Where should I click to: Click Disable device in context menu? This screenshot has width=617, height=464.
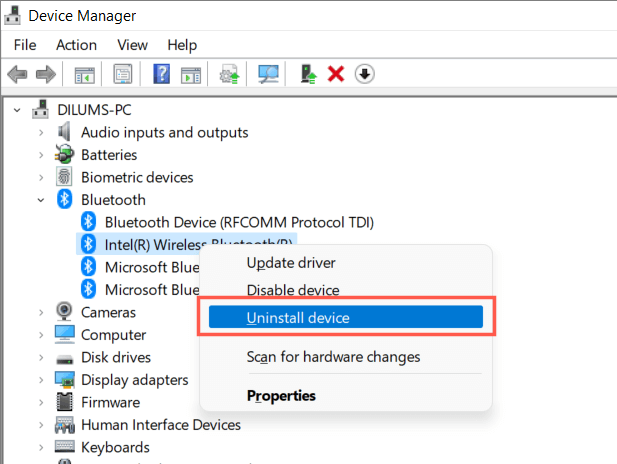coord(293,290)
